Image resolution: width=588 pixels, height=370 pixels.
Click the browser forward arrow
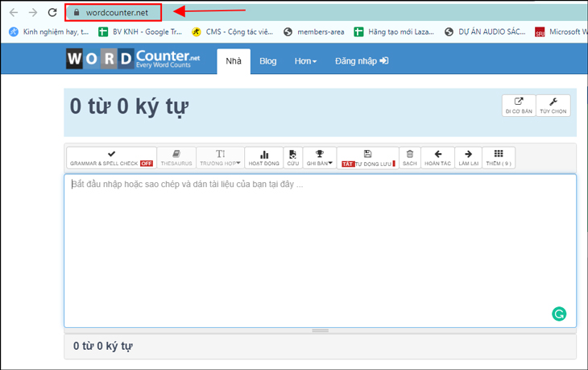coord(33,12)
